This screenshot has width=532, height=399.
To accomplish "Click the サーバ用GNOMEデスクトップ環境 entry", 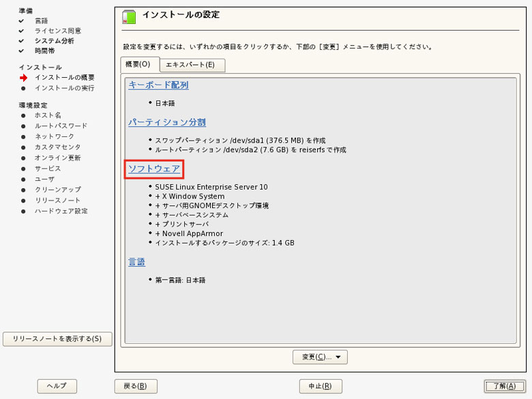I will 211,205.
